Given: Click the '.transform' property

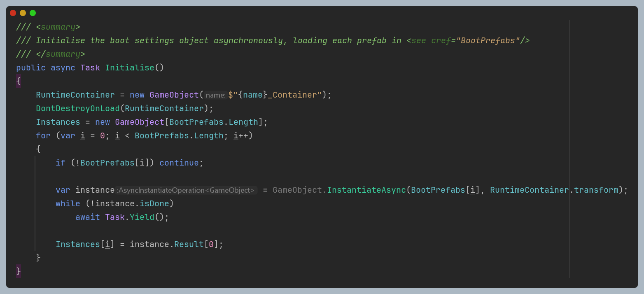Looking at the screenshot, I should 594,190.
